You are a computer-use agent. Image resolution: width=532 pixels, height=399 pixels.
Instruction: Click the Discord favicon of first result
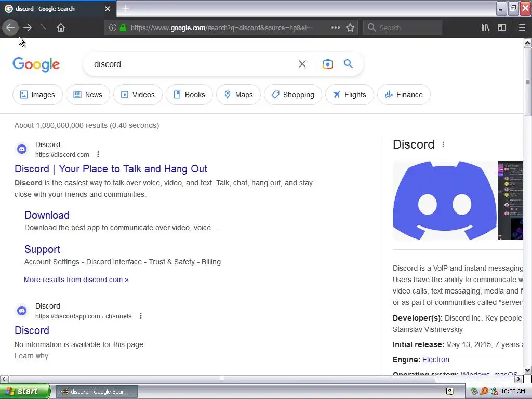click(x=22, y=149)
